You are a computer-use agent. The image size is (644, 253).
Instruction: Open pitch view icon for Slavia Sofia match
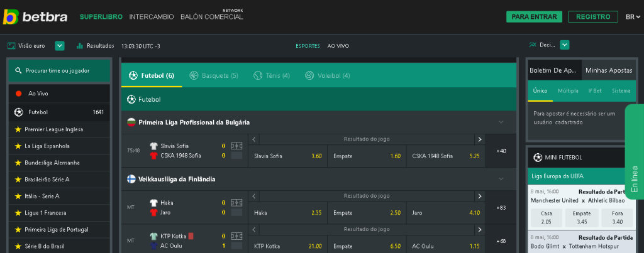236,146
